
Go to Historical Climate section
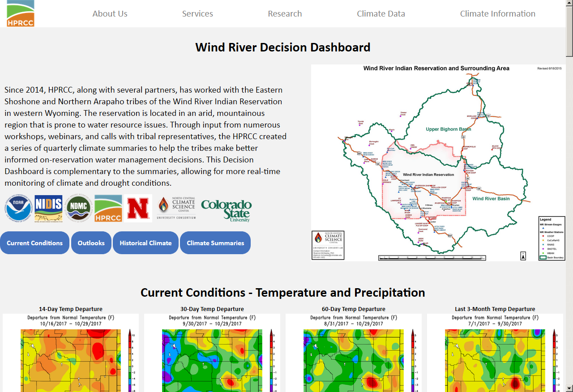[x=145, y=243]
